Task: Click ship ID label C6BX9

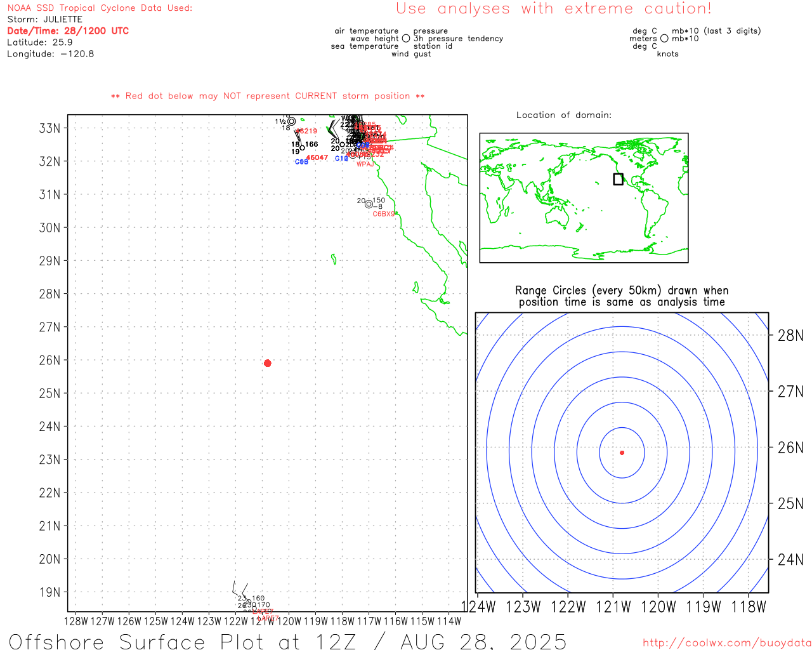Action: pos(384,214)
